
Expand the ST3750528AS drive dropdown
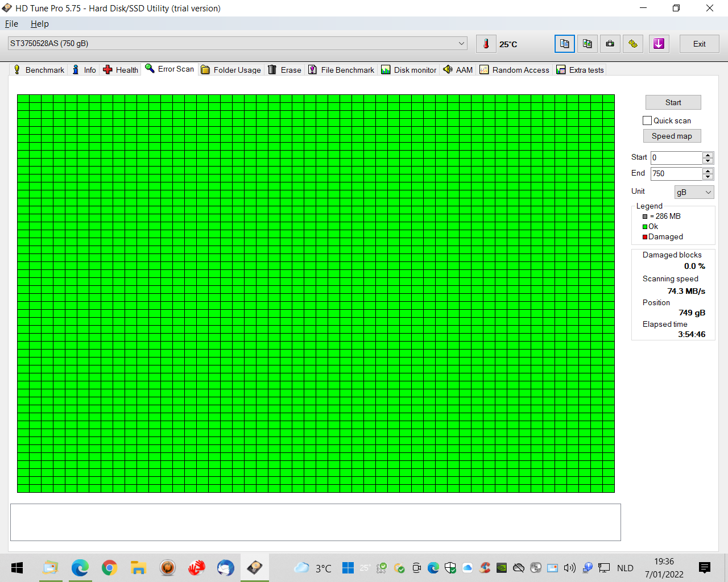point(238,44)
